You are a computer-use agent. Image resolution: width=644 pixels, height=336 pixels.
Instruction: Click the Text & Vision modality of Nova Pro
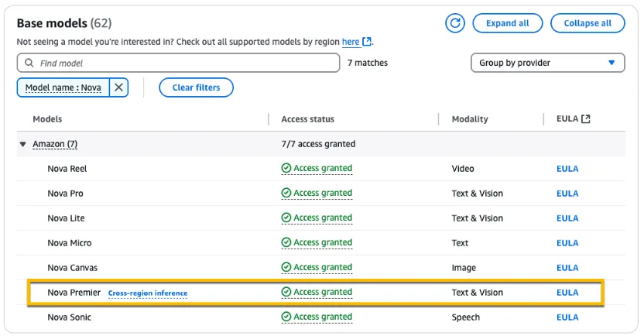pos(478,194)
